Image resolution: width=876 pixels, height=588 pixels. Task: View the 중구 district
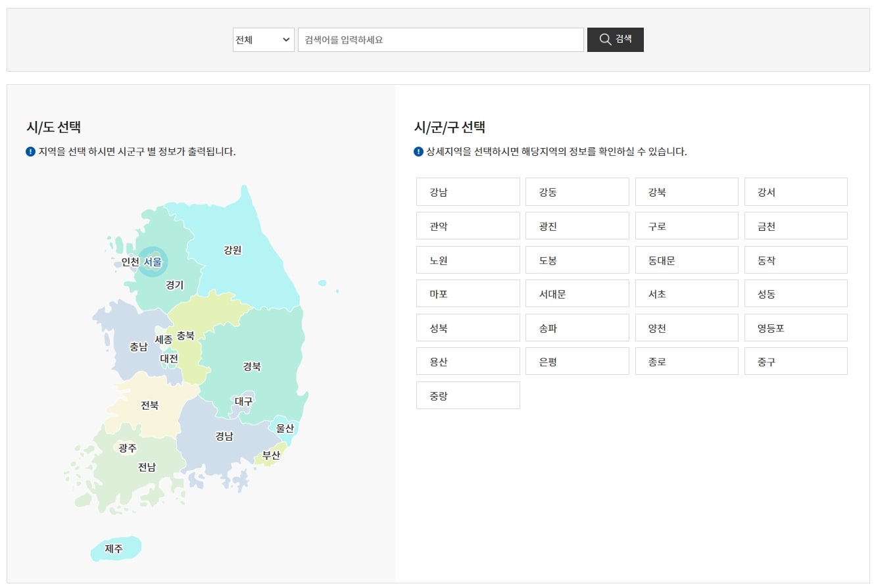coord(796,361)
